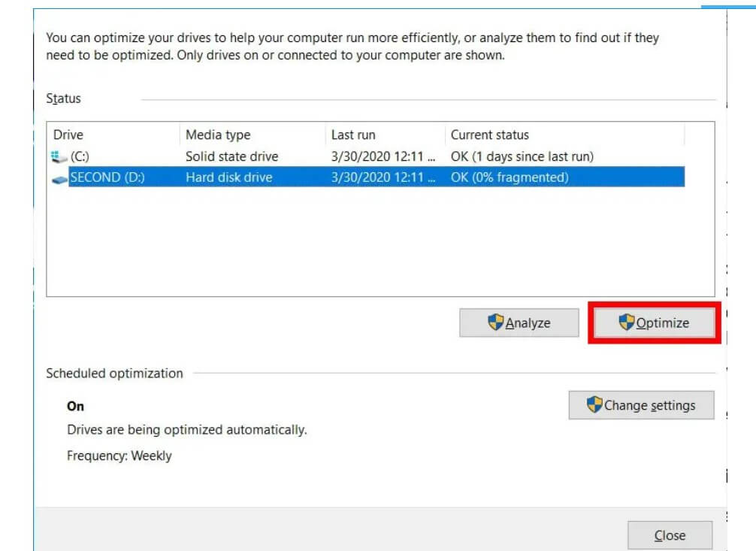This screenshot has height=551, width=756.
Task: Close the Optimize Drives dialog
Action: (670, 535)
